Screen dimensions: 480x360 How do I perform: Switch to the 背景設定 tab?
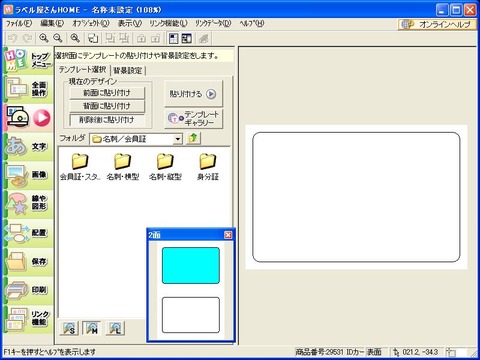pyautogui.click(x=128, y=70)
